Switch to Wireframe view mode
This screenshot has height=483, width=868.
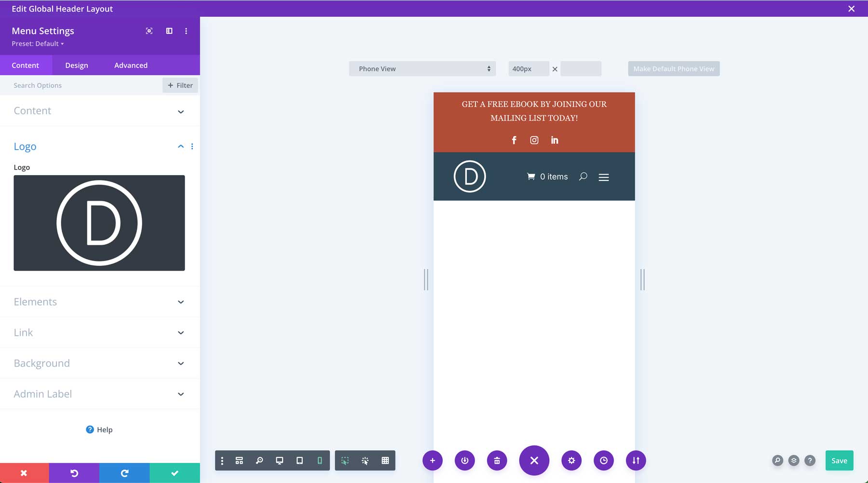[x=239, y=460]
